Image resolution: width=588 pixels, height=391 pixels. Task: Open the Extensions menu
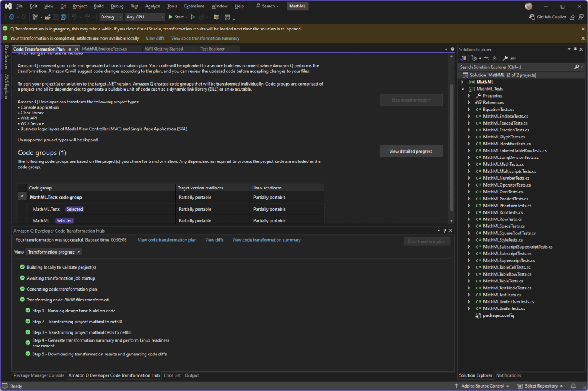coord(194,6)
